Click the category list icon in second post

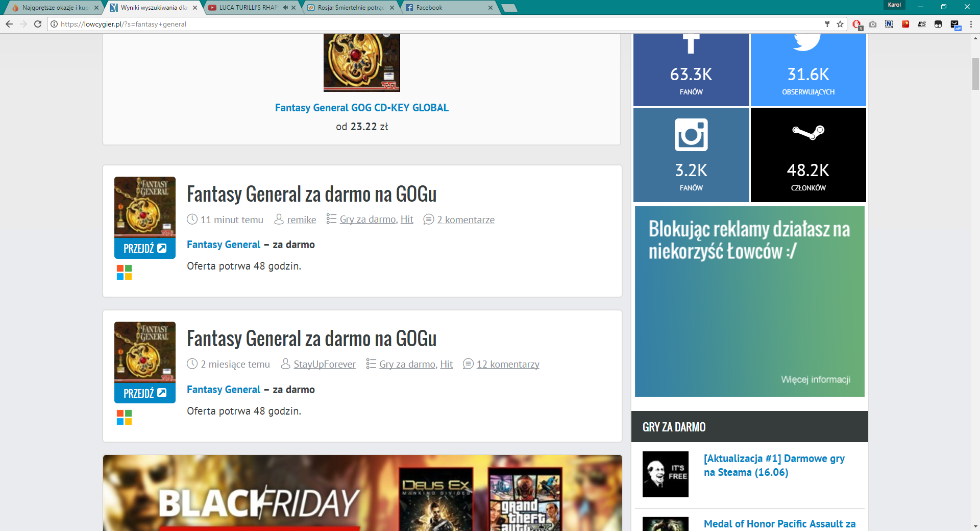point(371,364)
